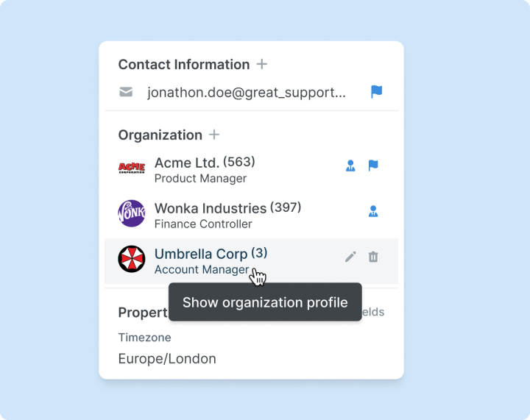Click the Acme Corporation logo
This screenshot has width=530, height=420.
coord(132,168)
